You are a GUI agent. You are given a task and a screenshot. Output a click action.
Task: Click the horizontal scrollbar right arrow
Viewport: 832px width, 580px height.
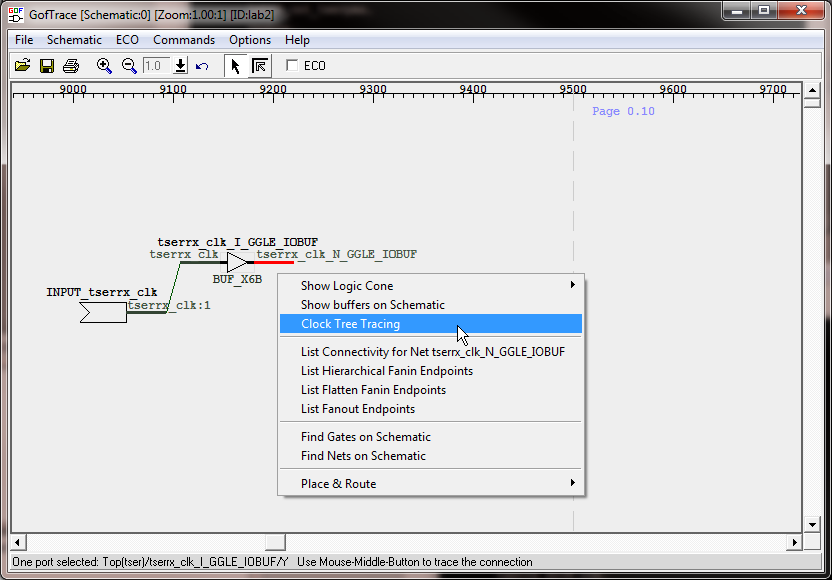(794, 543)
